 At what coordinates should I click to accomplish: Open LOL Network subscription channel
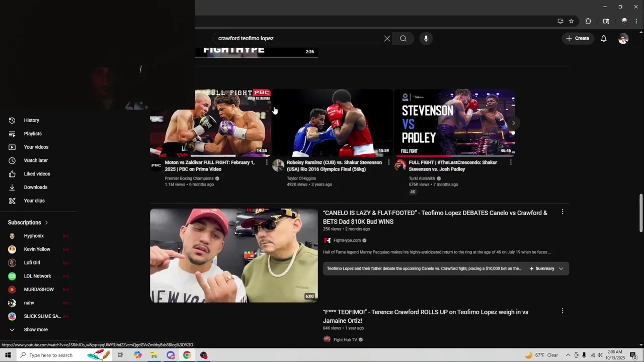pyautogui.click(x=39, y=276)
